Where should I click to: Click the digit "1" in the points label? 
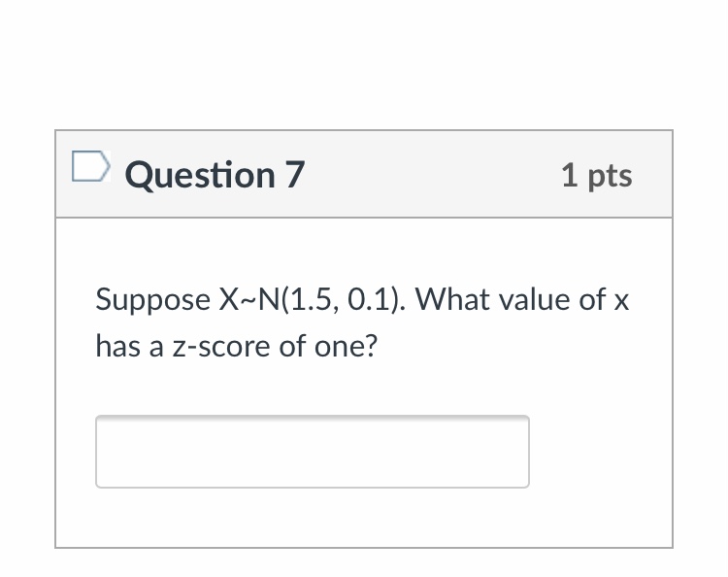pyautogui.click(x=570, y=175)
